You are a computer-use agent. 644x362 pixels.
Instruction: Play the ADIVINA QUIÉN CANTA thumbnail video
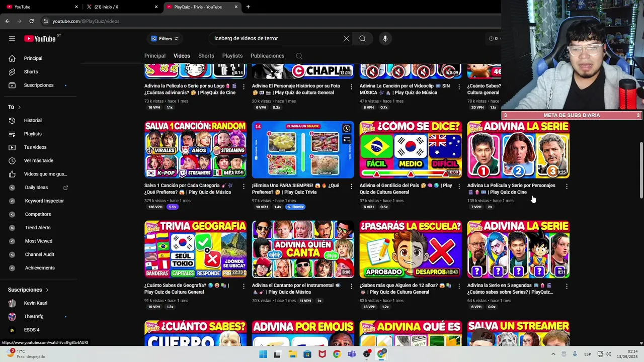[303, 249]
